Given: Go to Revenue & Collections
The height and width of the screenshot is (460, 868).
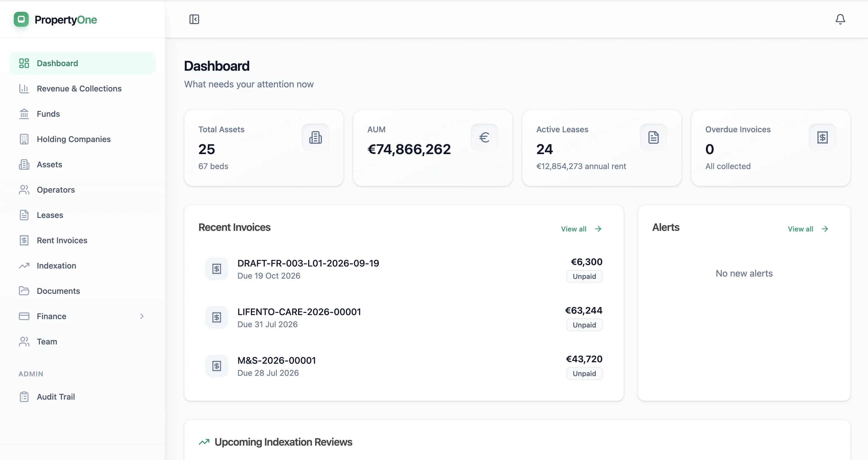Looking at the screenshot, I should coord(82,89).
